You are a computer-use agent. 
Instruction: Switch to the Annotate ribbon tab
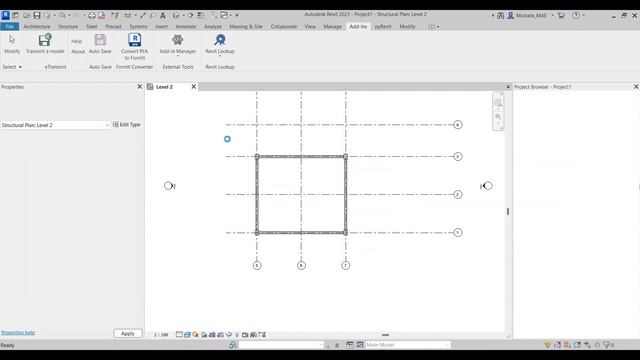point(186,27)
